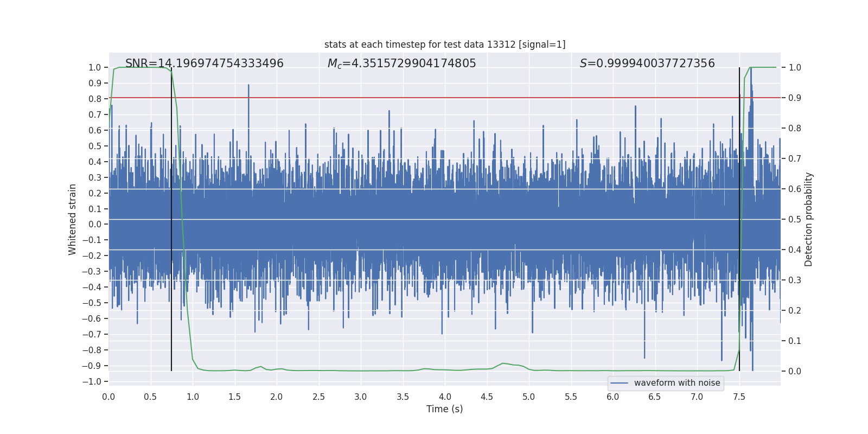Click the 3.0 tick label on time axis
The image size is (868, 434).
[361, 397]
